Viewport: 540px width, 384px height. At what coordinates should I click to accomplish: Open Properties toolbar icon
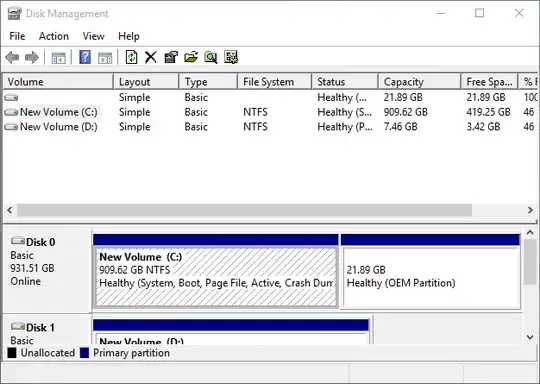[x=171, y=57]
